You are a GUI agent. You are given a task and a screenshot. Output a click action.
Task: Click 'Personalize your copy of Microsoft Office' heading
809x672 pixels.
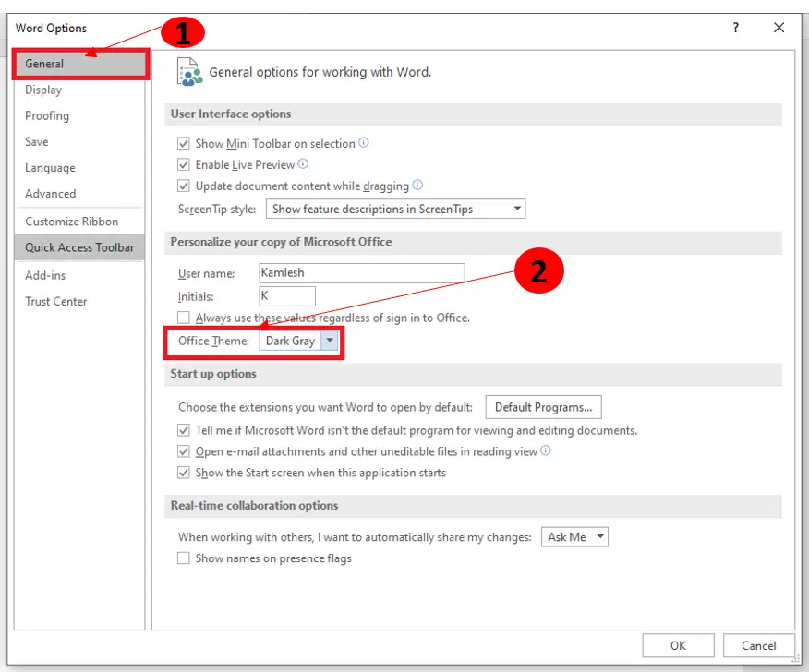pyautogui.click(x=281, y=242)
